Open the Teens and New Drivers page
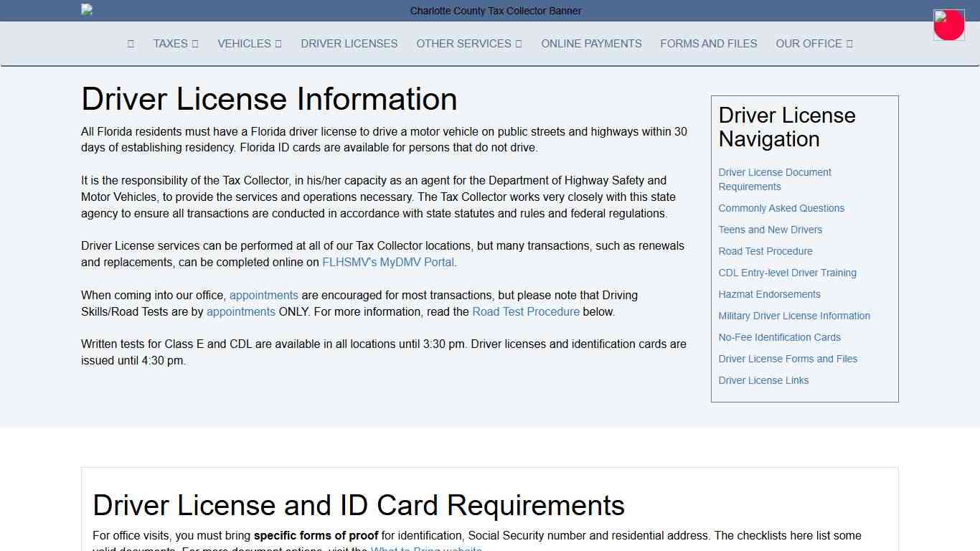The height and width of the screenshot is (551, 980). pyautogui.click(x=770, y=230)
